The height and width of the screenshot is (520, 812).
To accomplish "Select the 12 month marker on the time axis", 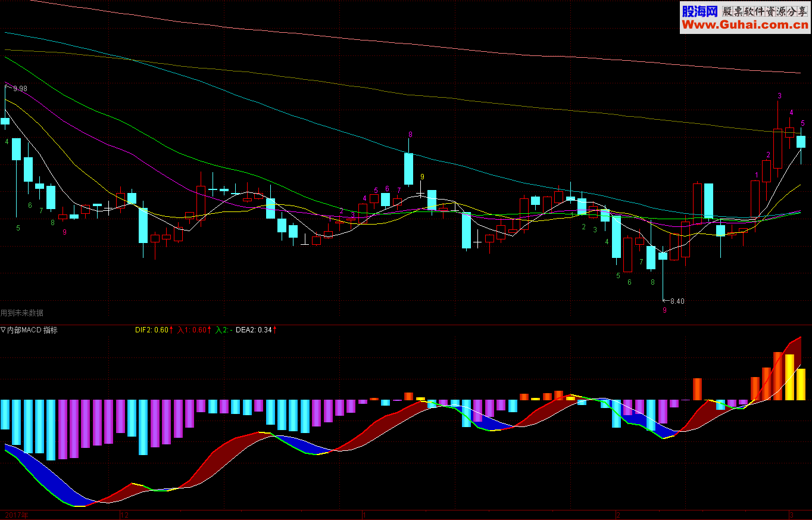I will click(125, 515).
